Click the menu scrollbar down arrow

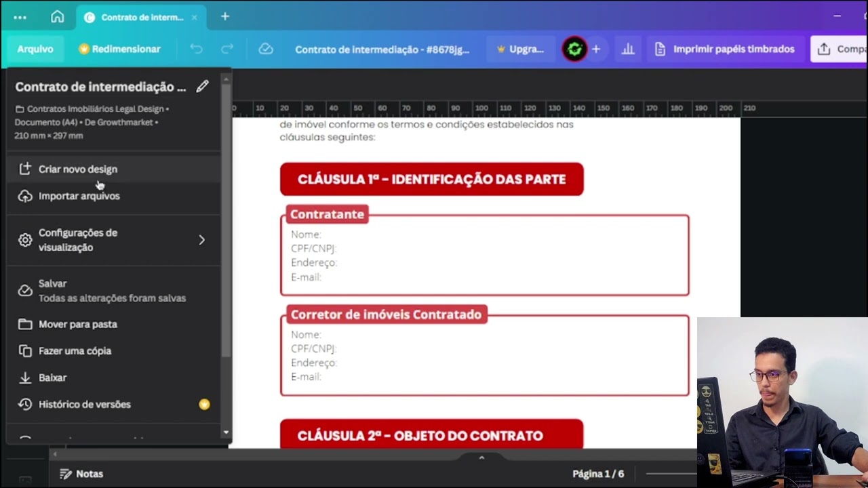[226, 432]
